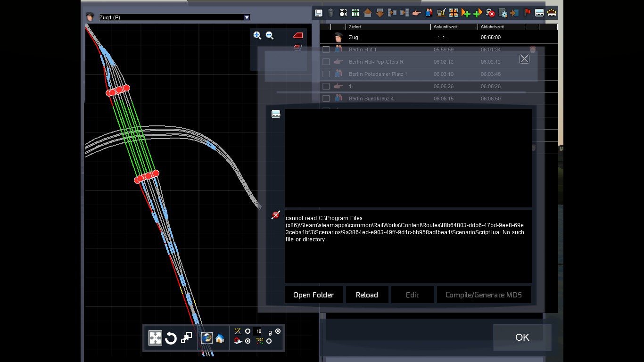This screenshot has width=644, height=362.
Task: Zoom out on the 2D track map
Action: point(270,35)
